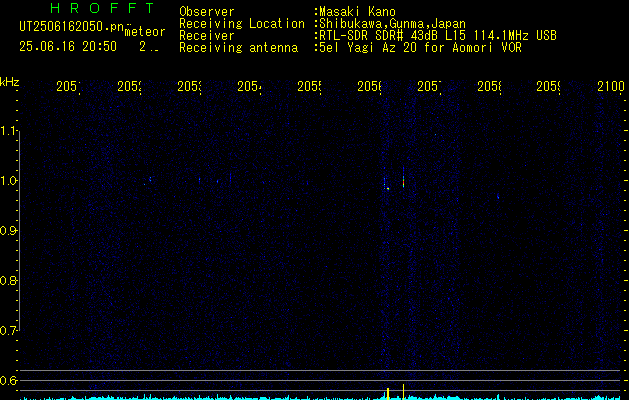Click the 1.0 frequency axis label

(9, 181)
